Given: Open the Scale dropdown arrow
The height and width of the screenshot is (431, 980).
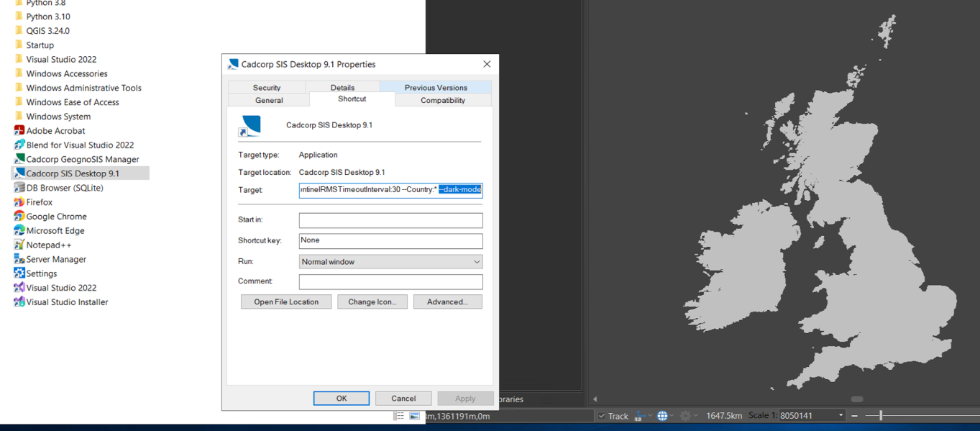Looking at the screenshot, I should 841,416.
